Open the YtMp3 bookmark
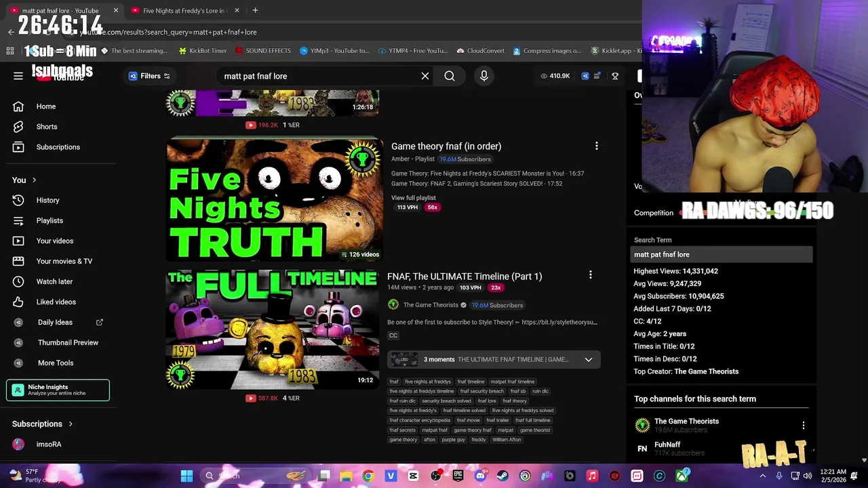 (335, 51)
